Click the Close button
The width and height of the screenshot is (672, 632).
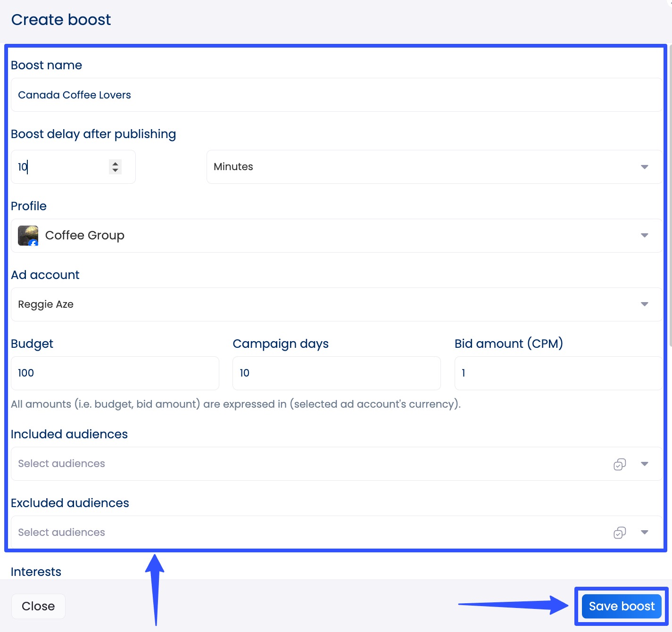38,606
